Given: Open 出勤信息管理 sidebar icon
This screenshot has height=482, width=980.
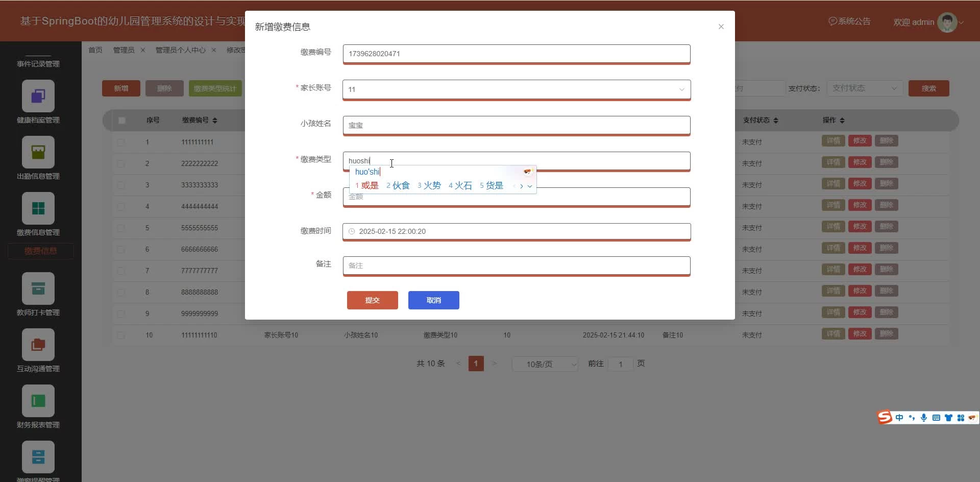Looking at the screenshot, I should click(38, 152).
